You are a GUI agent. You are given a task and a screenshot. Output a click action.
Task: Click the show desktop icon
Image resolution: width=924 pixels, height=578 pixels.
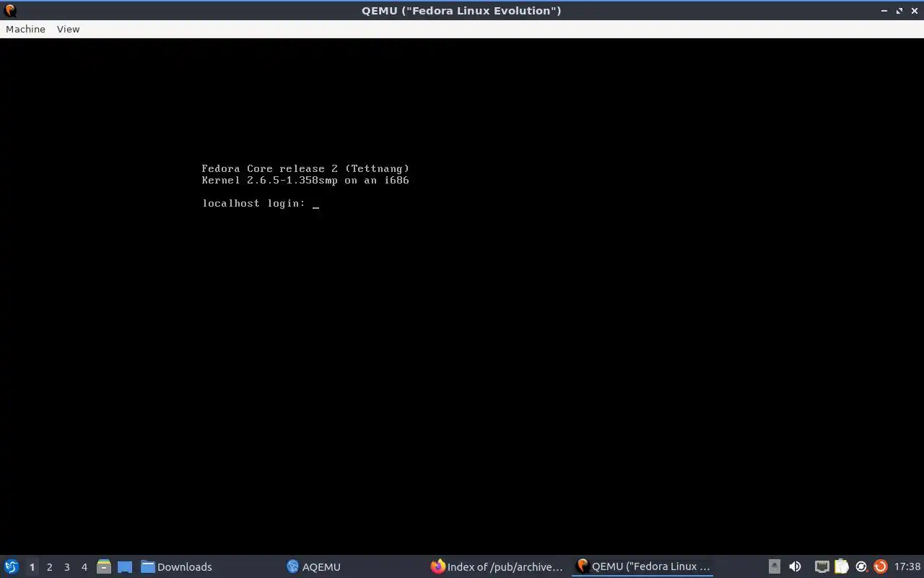(x=125, y=566)
